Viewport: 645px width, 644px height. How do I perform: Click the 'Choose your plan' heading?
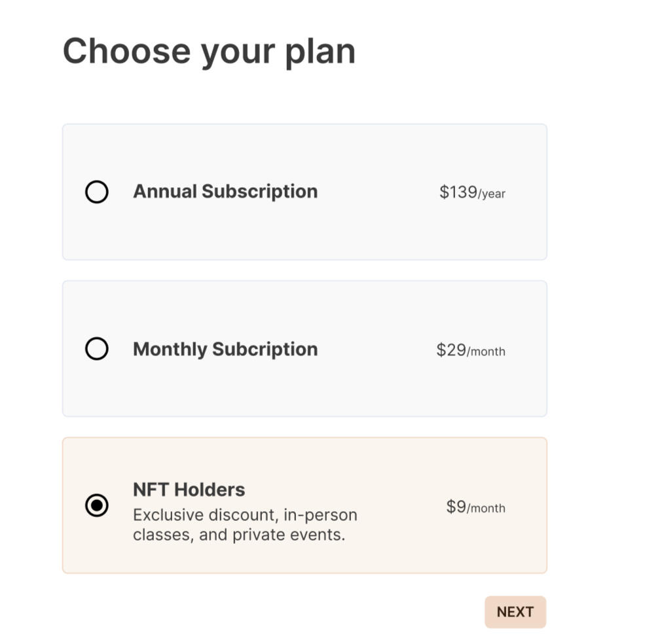(x=209, y=51)
